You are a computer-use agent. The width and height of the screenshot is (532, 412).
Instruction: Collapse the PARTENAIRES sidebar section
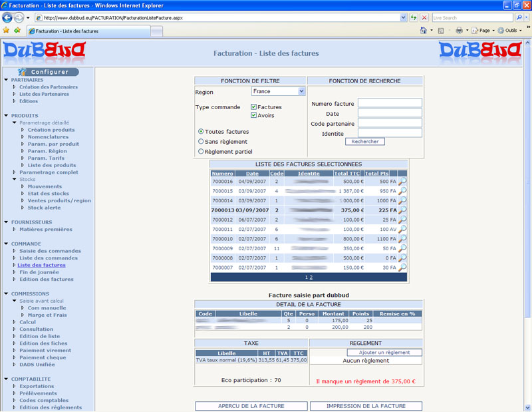coord(6,80)
